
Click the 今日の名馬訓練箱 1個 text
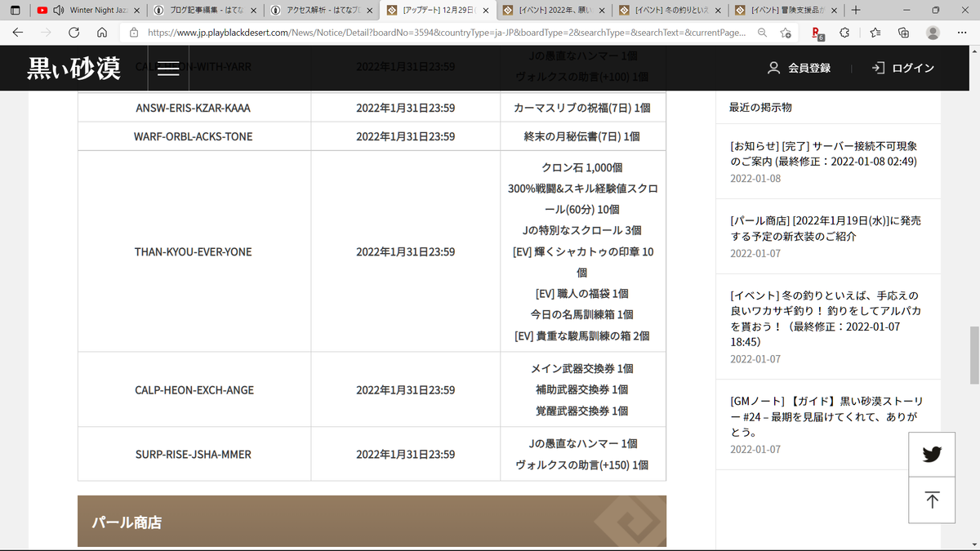pyautogui.click(x=582, y=314)
